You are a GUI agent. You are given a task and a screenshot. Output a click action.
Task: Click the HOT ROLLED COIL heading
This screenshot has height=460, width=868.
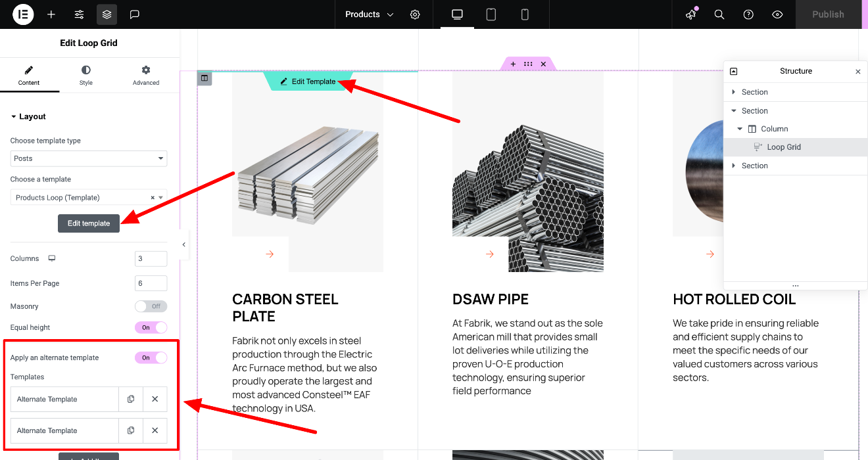pos(735,299)
